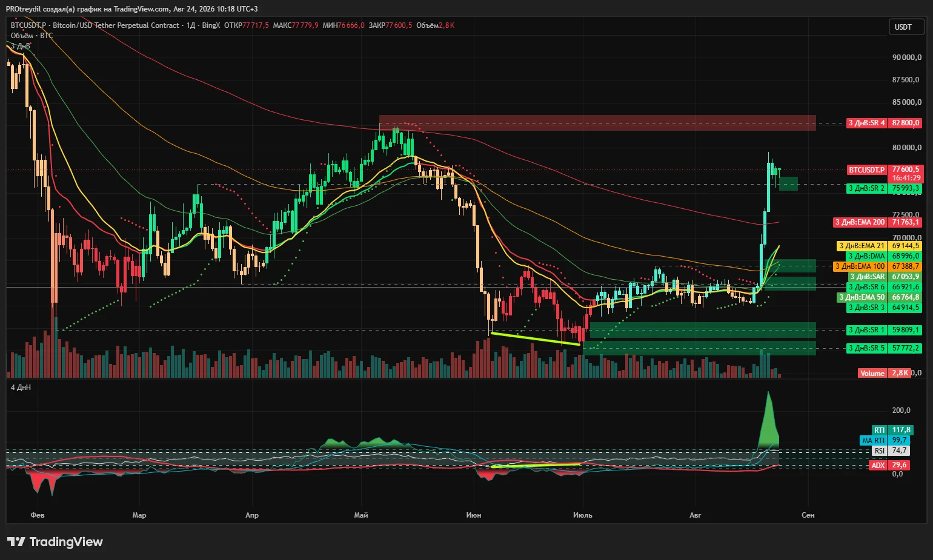This screenshot has width=933, height=560.
Task: Click the RTI 117,8 indicator label
Action: click(892, 430)
